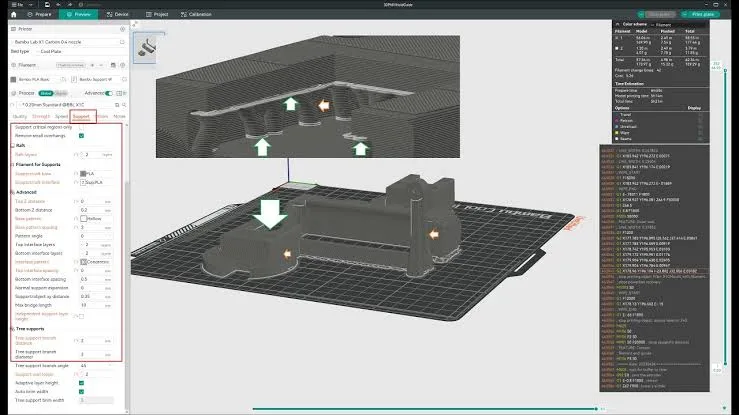Open the Strength settings tab
Image resolution: width=739 pixels, height=415 pixels.
click(x=41, y=116)
